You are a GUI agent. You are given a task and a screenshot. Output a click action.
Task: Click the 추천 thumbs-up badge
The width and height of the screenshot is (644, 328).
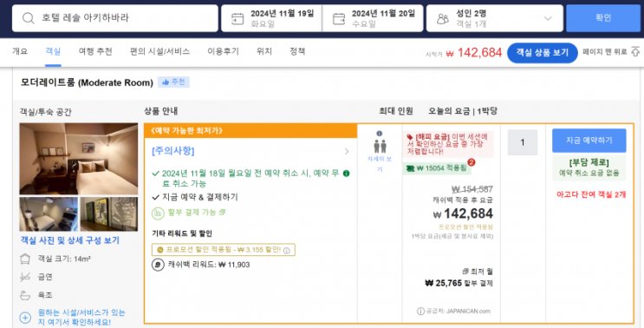(173, 82)
